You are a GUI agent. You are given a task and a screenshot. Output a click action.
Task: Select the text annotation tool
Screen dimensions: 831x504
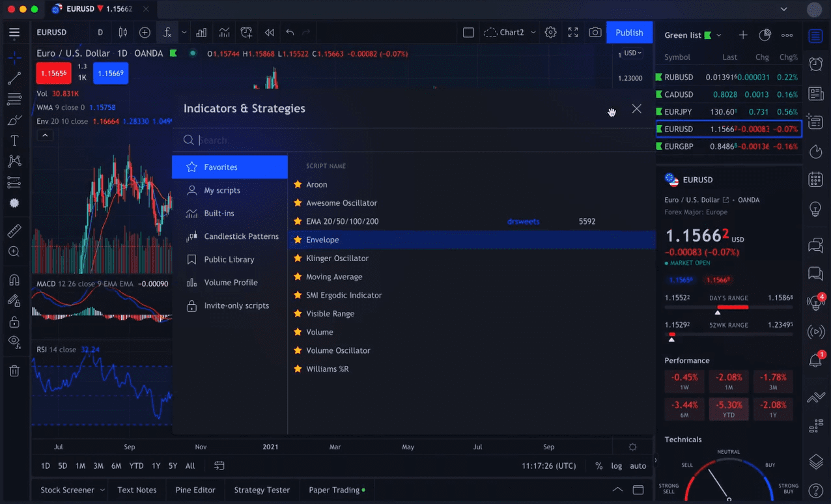point(14,141)
